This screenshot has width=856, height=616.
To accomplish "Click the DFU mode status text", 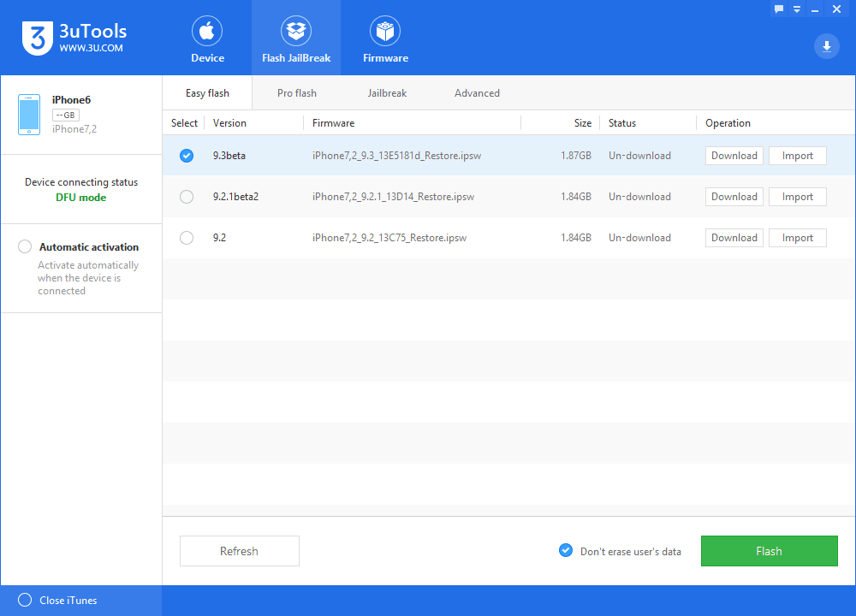I will [x=81, y=198].
